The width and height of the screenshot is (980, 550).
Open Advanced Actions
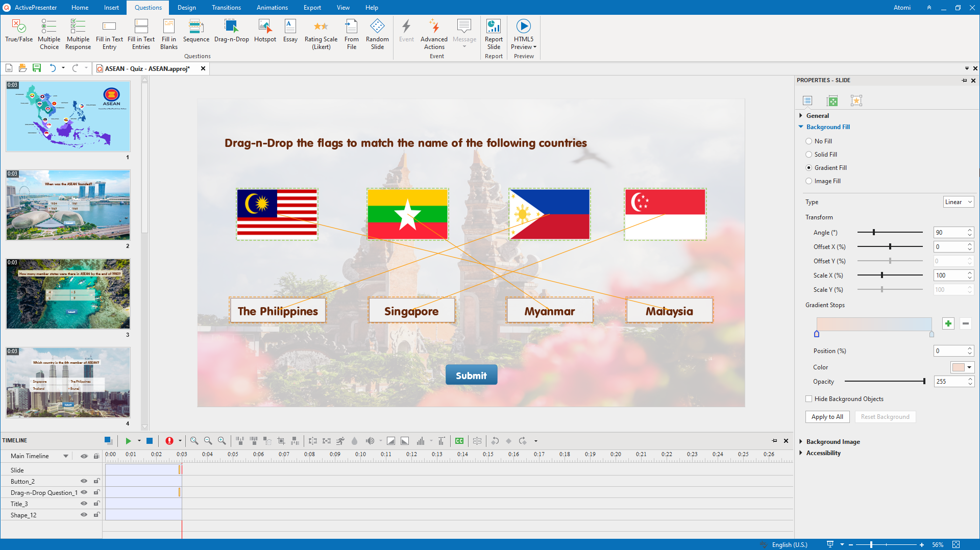(434, 34)
